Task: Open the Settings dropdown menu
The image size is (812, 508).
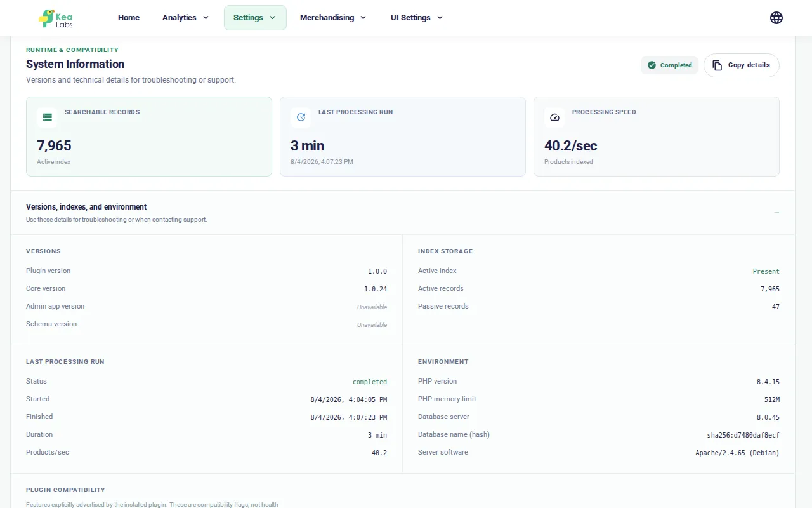Action: tap(255, 18)
